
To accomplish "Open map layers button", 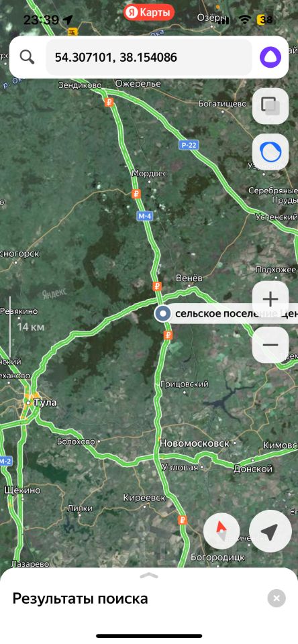I will pyautogui.click(x=270, y=106).
